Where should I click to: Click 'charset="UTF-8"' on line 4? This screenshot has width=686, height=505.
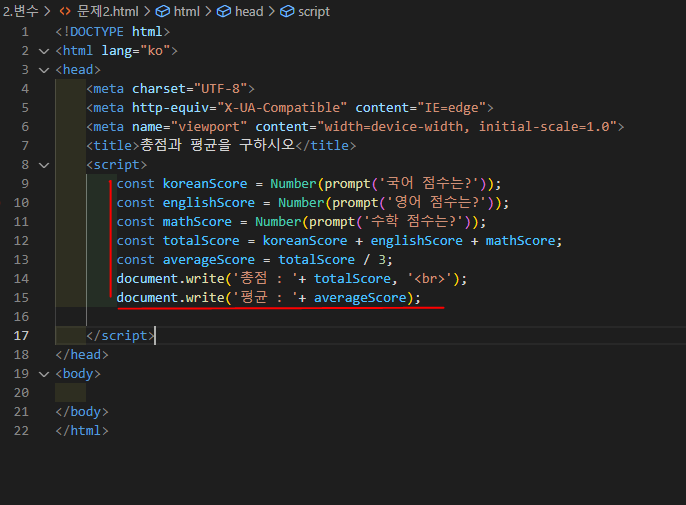pyautogui.click(x=190, y=89)
